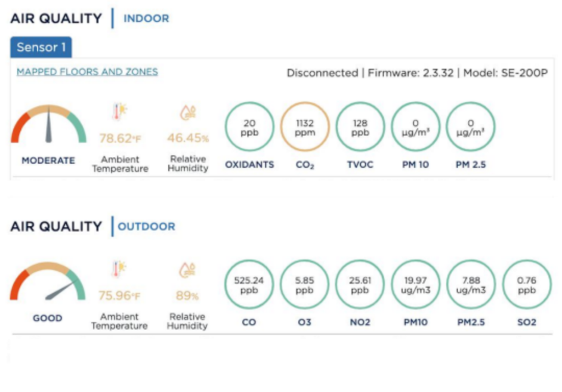Viewport: 562px width, 392px height.
Task: Click the outdoor relative humidity droplet icon
Action: click(x=187, y=270)
